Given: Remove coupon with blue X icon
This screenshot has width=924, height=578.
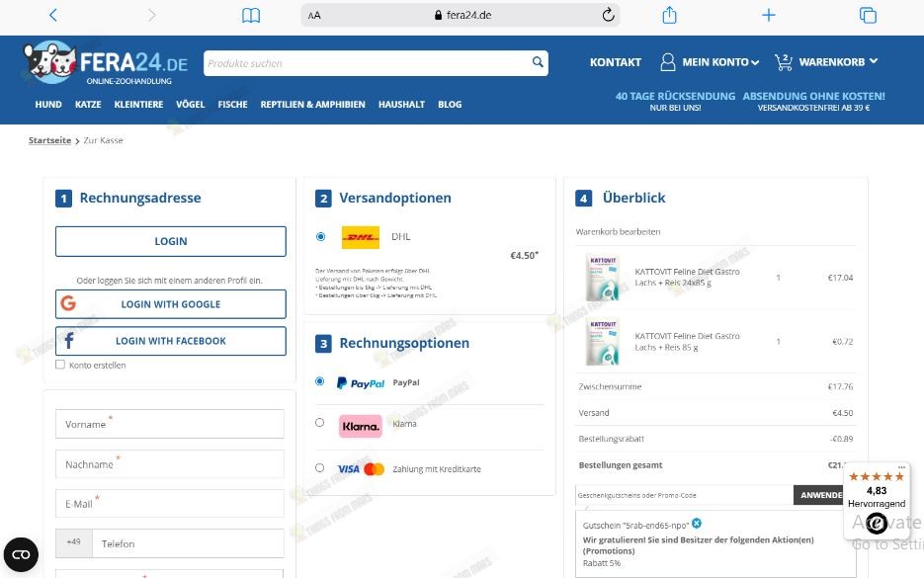Looking at the screenshot, I should tap(697, 523).
